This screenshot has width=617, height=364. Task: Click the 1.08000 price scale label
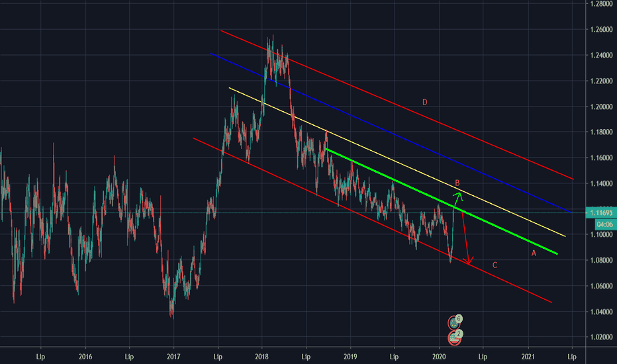[x=601, y=260]
